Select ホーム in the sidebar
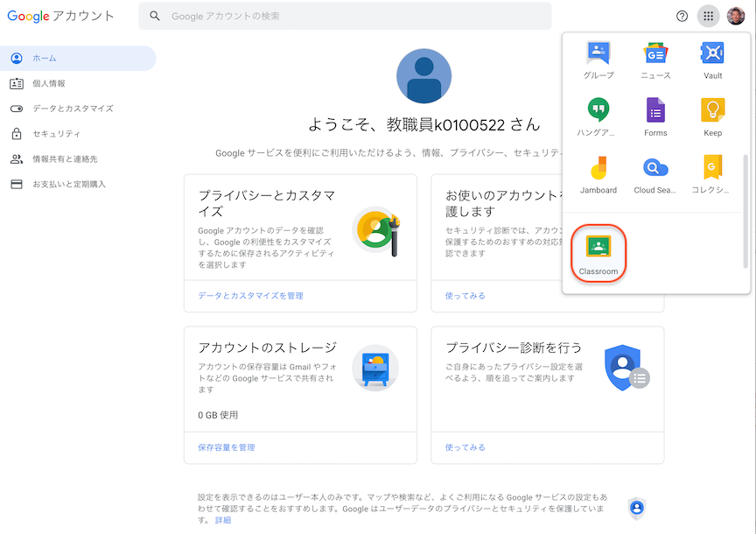 coord(77,59)
